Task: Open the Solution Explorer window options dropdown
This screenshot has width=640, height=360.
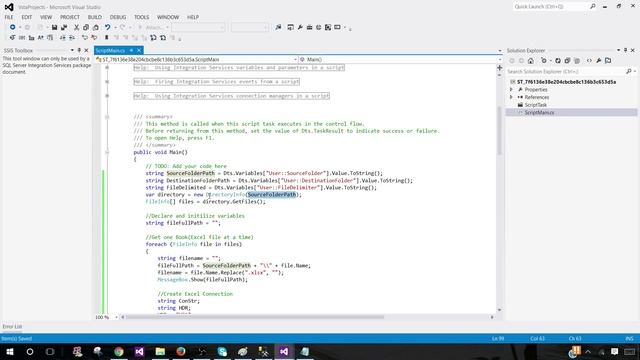Action: click(618, 50)
